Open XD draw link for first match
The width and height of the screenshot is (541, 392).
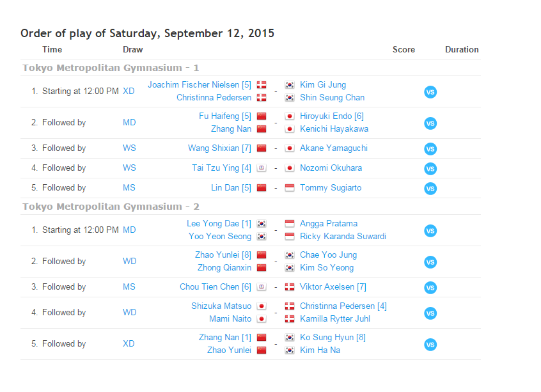[129, 91]
